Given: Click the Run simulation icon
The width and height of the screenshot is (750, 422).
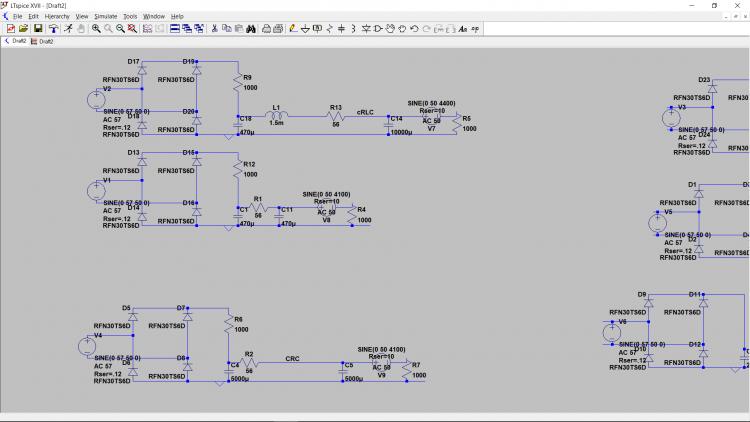Looking at the screenshot, I should tap(67, 28).
